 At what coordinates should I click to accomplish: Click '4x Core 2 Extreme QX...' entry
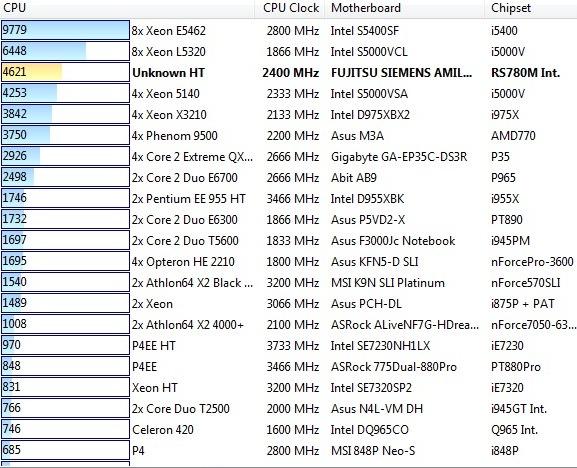click(192, 156)
